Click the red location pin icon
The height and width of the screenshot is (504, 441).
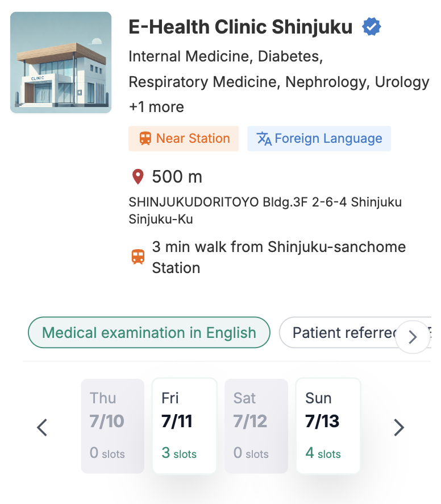coord(138,177)
